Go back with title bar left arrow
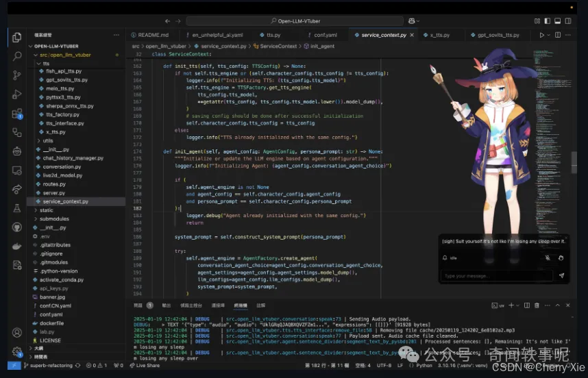Viewport: 588px width, 378px height. (x=167, y=21)
